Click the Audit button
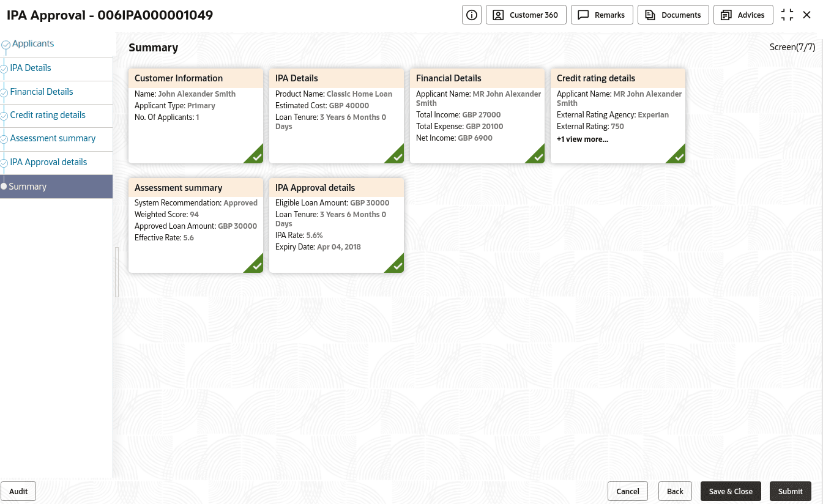Viewport: 823px width, 504px height. tap(18, 491)
